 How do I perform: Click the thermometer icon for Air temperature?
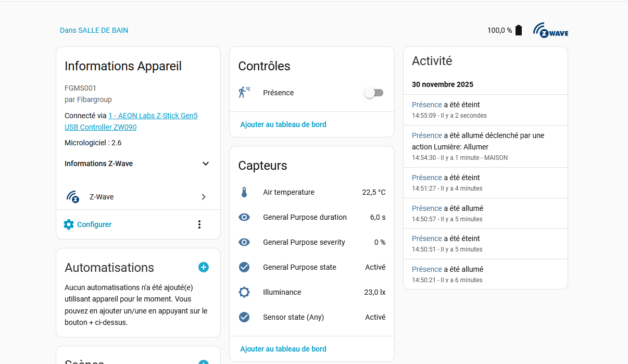(244, 192)
